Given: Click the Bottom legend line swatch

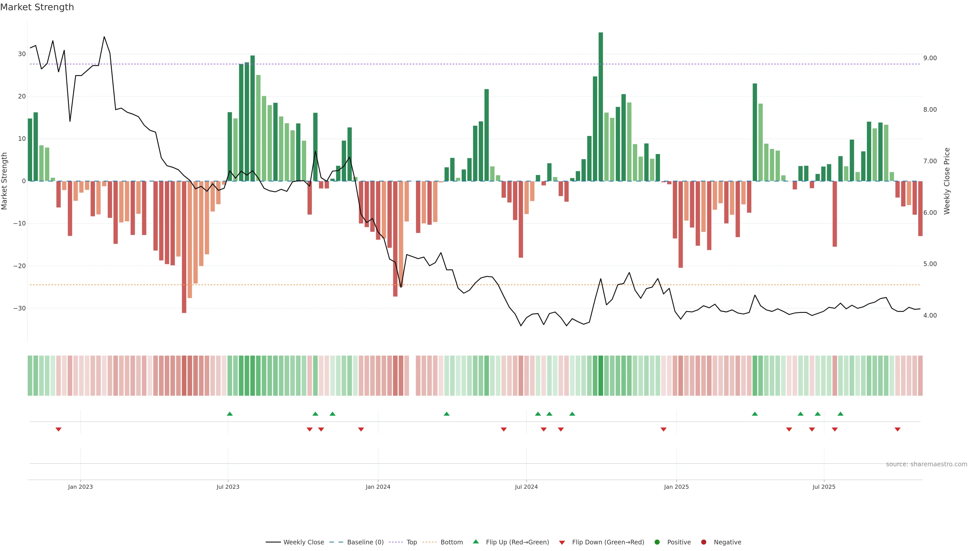Looking at the screenshot, I should point(430,542).
